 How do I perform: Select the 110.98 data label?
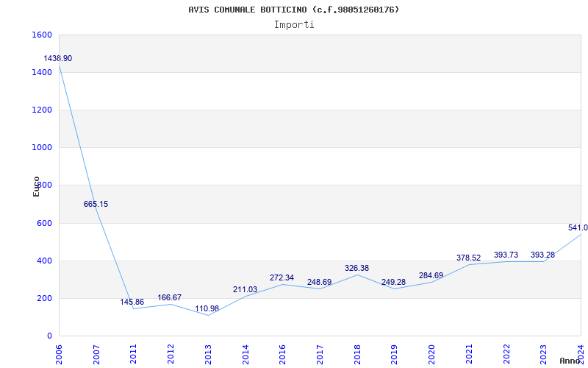[x=207, y=308]
